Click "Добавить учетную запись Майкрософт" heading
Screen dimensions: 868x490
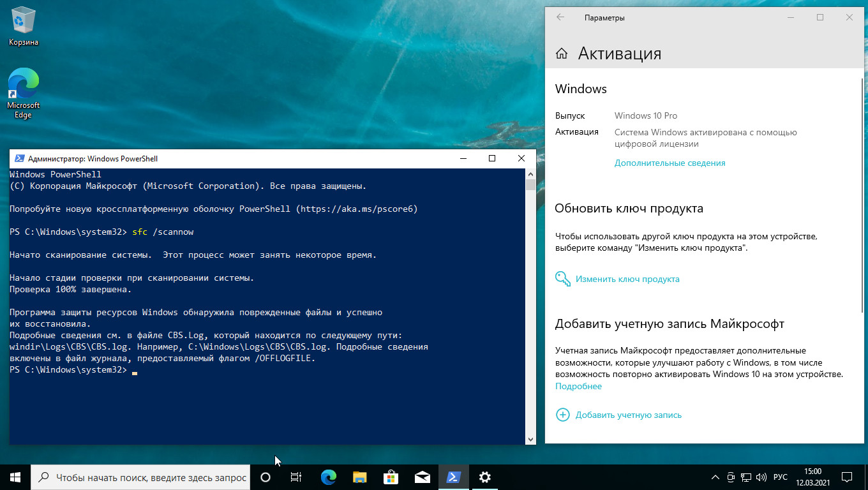(x=670, y=323)
